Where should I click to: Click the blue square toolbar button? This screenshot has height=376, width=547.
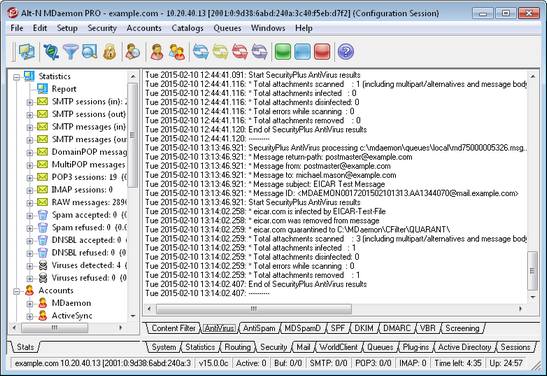tap(302, 52)
